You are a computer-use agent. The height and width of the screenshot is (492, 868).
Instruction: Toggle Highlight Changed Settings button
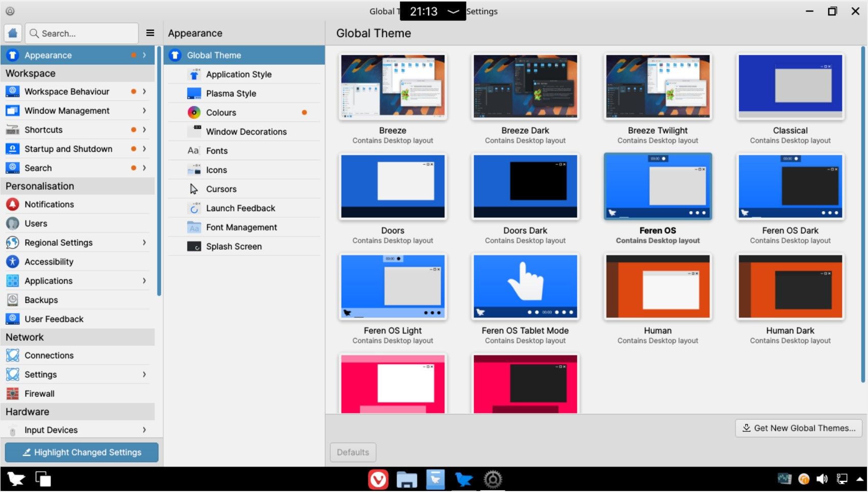82,452
